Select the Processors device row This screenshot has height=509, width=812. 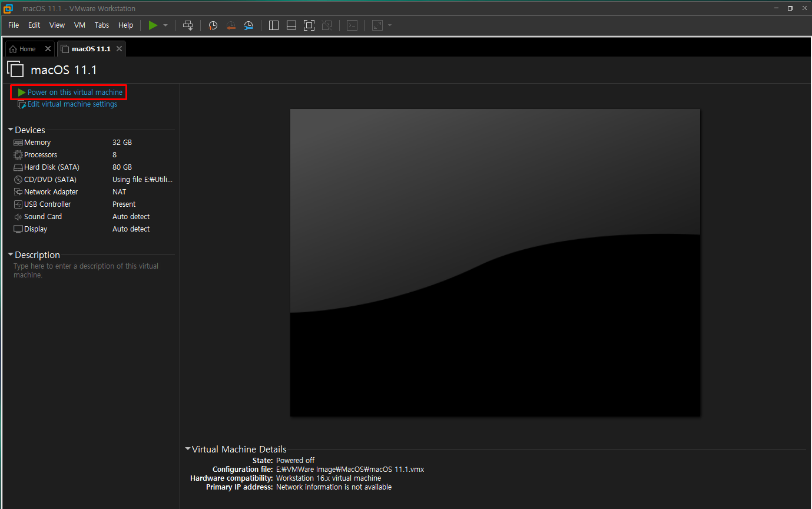93,155
